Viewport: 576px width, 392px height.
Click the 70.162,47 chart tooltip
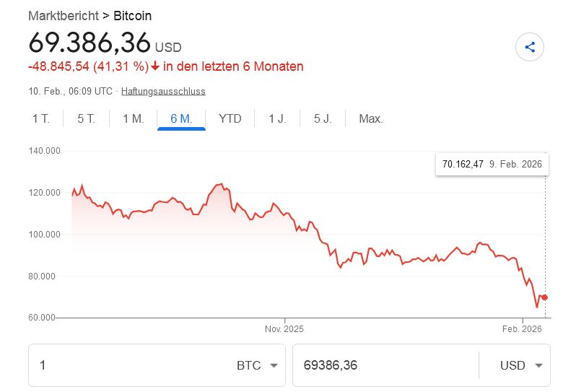coord(492,165)
